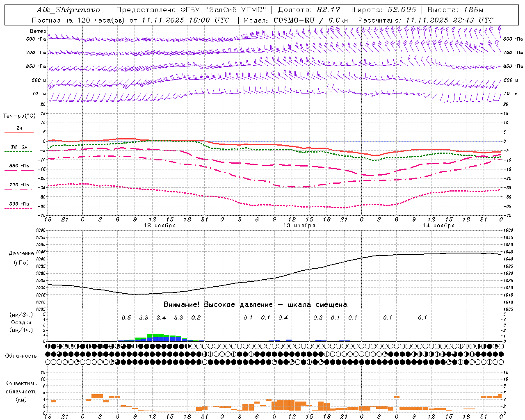Click the 14 ноября date label

[438, 226]
